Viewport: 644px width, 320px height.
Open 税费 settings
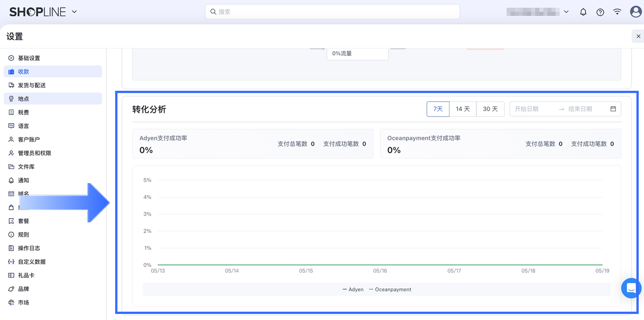click(53, 112)
